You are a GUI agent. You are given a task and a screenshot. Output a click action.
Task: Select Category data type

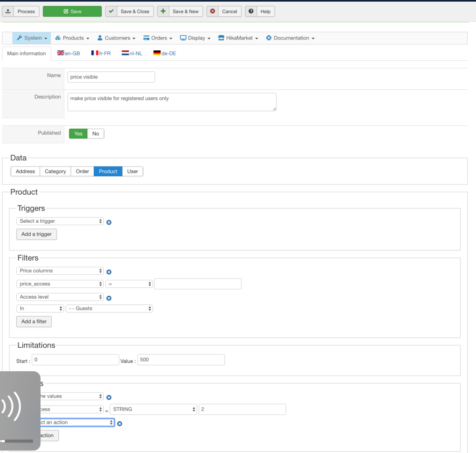[x=55, y=171]
